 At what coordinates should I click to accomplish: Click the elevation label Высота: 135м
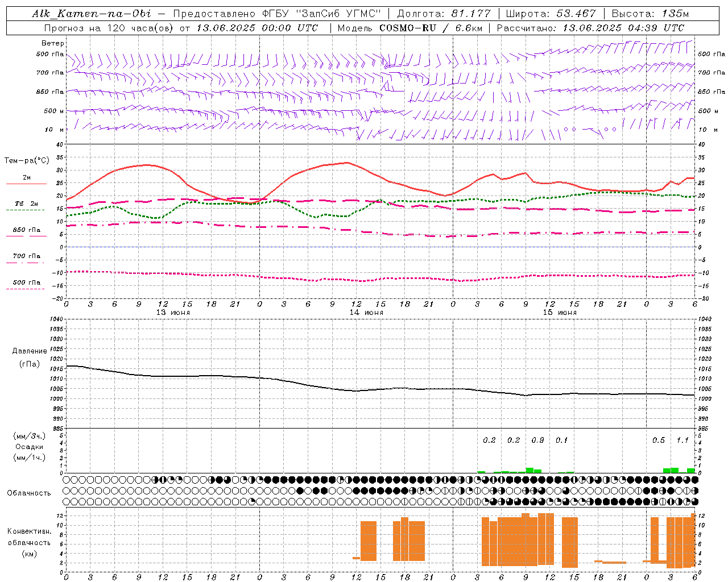(650, 14)
